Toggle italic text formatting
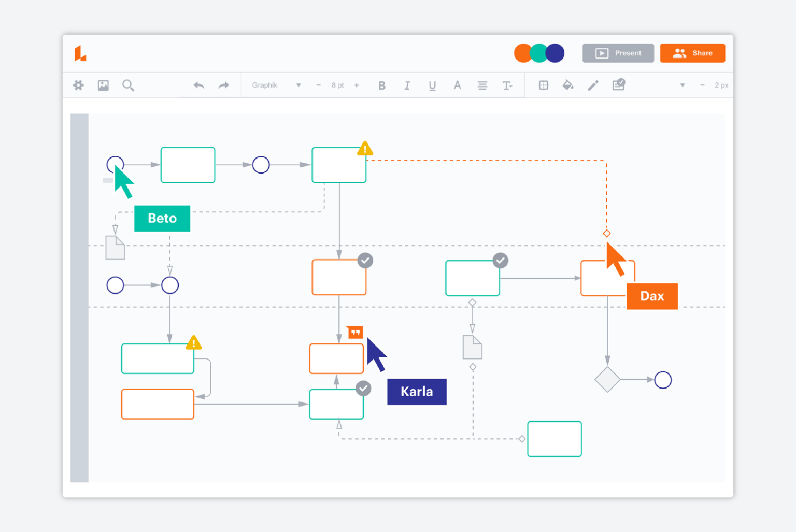This screenshot has width=796, height=532. tap(407, 85)
